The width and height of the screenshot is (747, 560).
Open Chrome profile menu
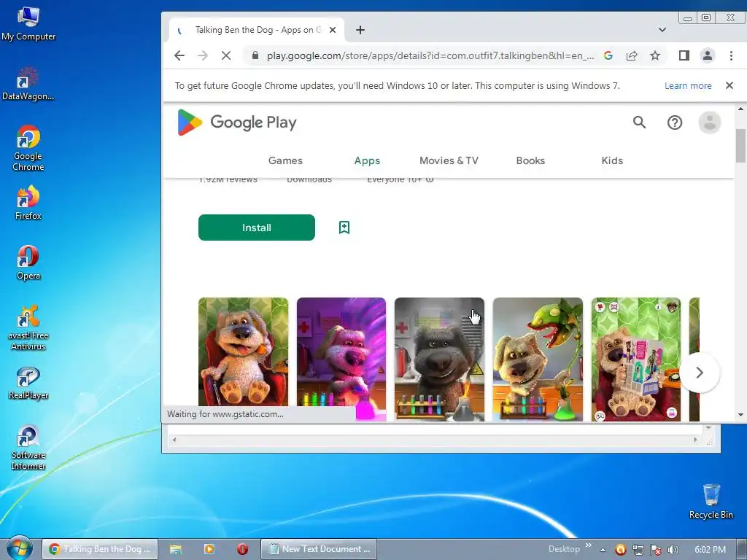[708, 55]
